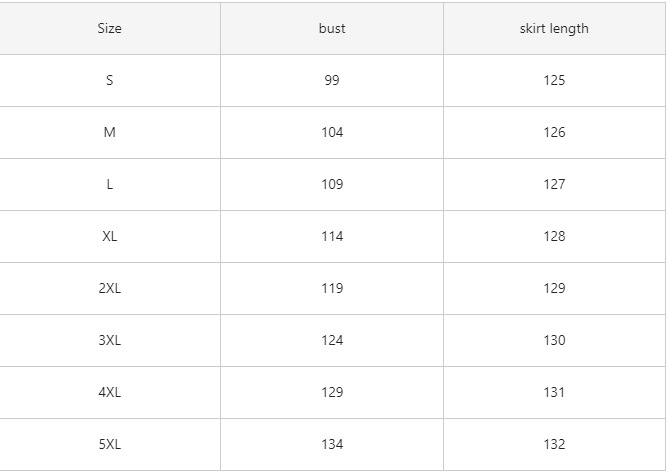The height and width of the screenshot is (473, 669).
Task: Select the 2XL size cell
Action: pyautogui.click(x=110, y=288)
